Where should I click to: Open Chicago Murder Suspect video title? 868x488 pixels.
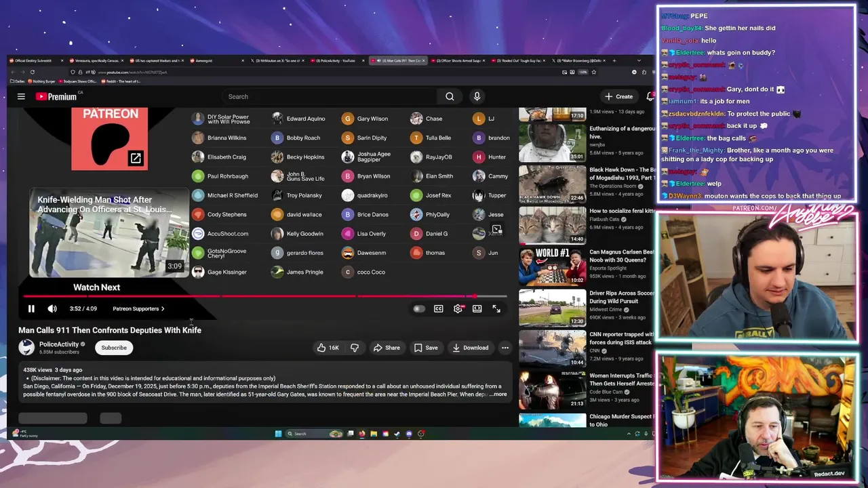[622, 420]
